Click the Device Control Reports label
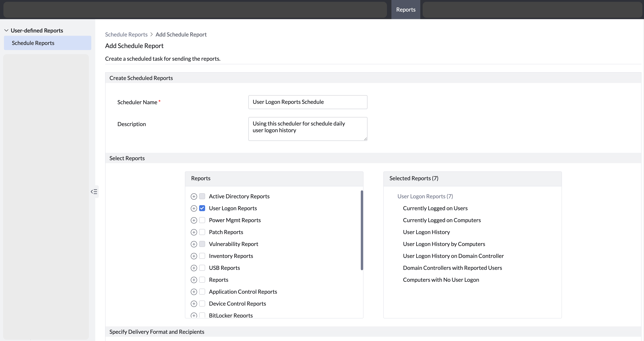The height and width of the screenshot is (341, 644). (237, 303)
